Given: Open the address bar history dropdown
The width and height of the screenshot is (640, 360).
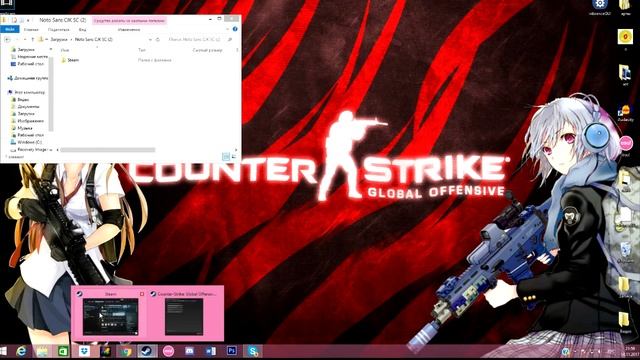Looking at the screenshot, I should point(150,40).
